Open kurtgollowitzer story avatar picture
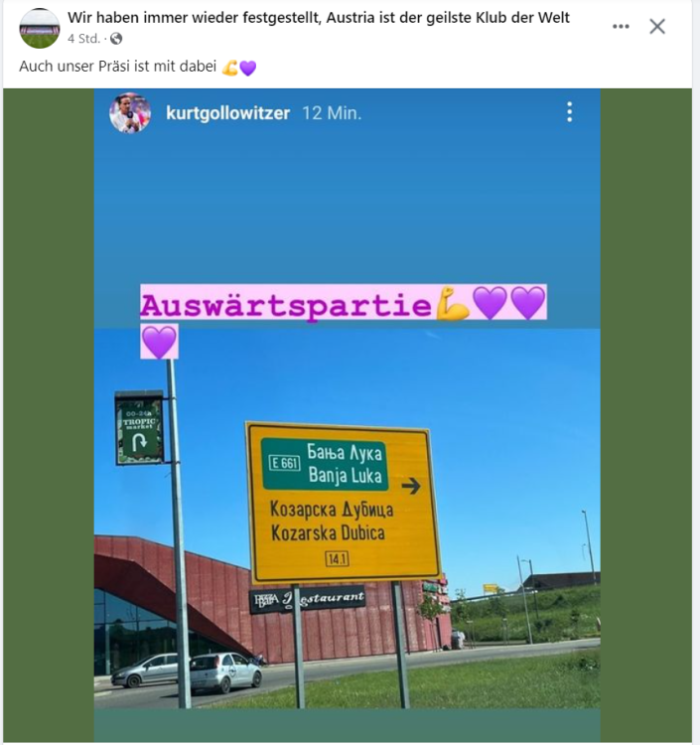Viewport: 700px width, 745px height. point(130,113)
